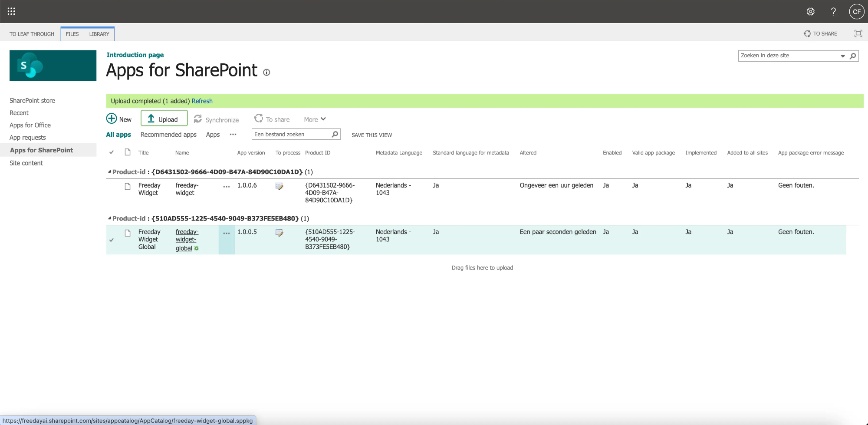Screen dimensions: 868x425
Task: Sort by Product ID column header
Action: point(318,153)
